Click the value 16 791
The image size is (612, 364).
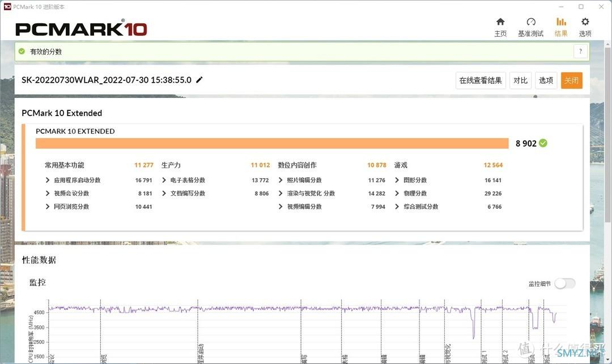click(143, 180)
